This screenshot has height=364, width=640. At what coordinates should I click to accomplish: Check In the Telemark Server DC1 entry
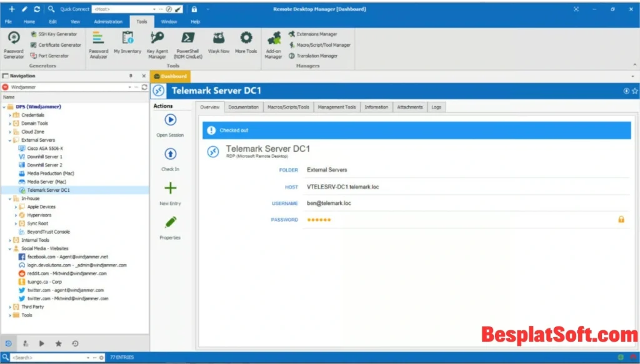169,154
